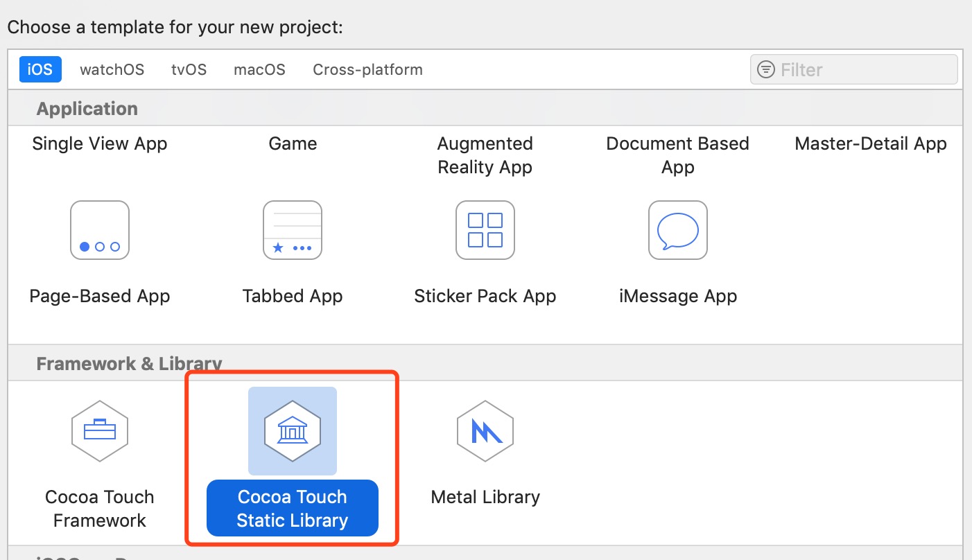Click the Tabbed App label
The width and height of the screenshot is (972, 560).
click(x=293, y=296)
